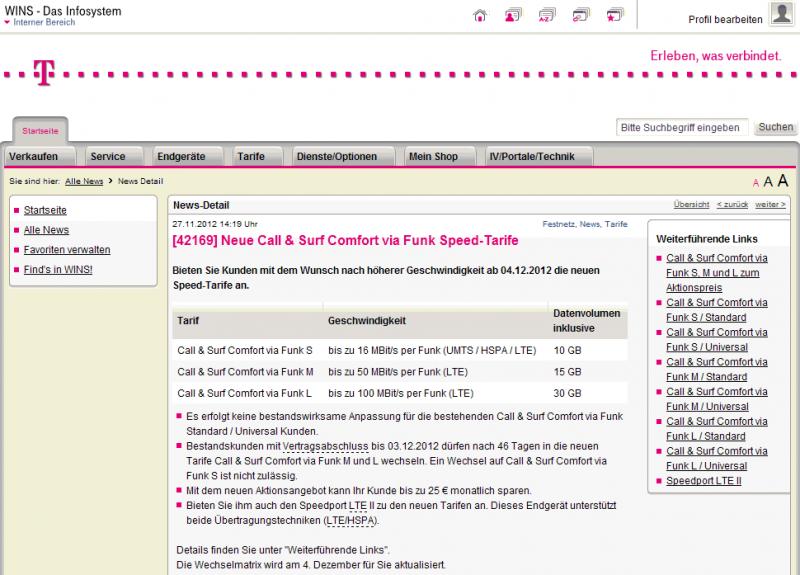Viewport: 800px width, 575px height.
Task: Click the '15 GB' data volume cell
Action: point(567,372)
